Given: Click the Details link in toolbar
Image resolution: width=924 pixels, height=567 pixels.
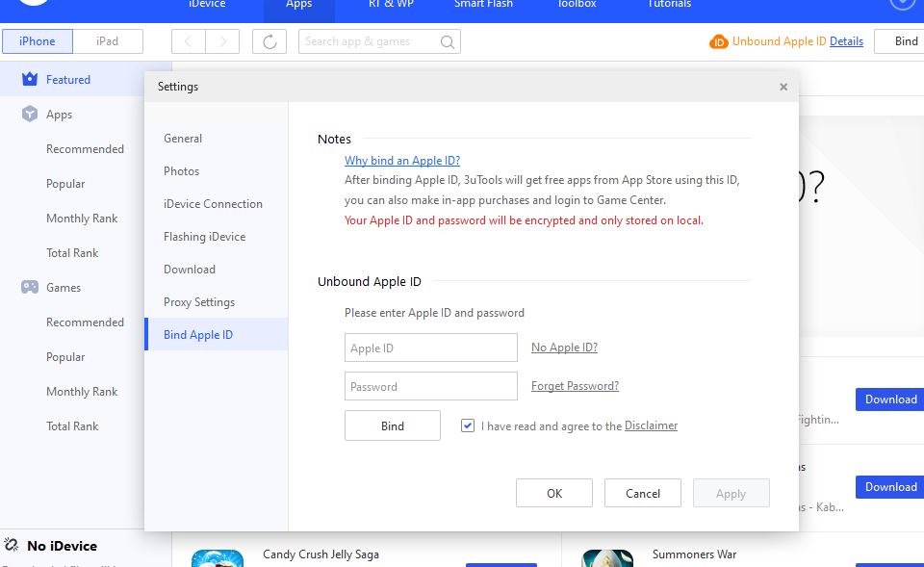Looking at the screenshot, I should (846, 41).
